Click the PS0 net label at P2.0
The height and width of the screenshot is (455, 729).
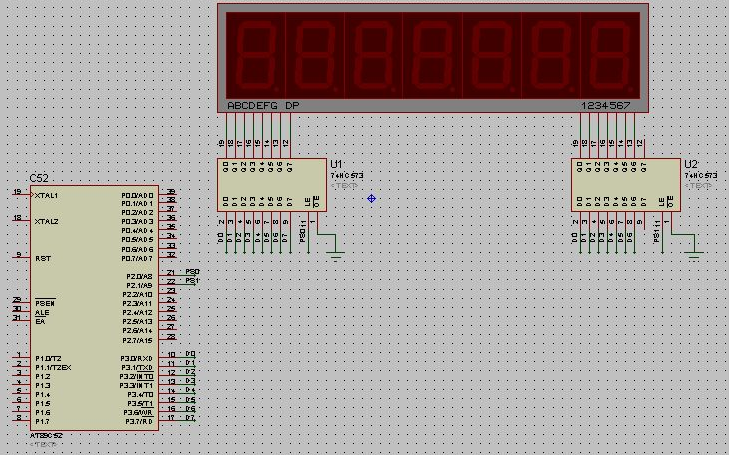pos(192,271)
